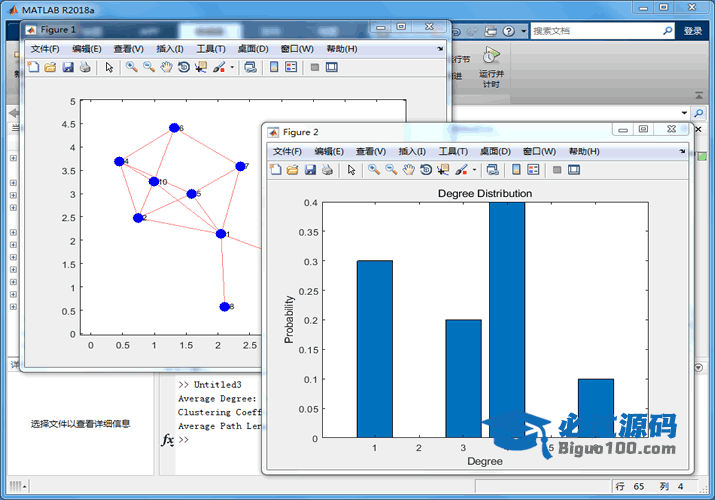Click the folder search magnifier icon

[698, 113]
